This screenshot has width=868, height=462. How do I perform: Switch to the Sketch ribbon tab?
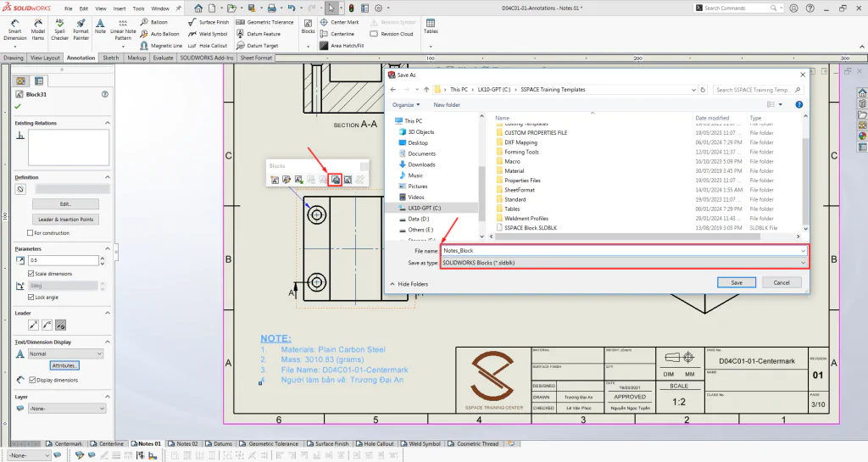(x=111, y=58)
